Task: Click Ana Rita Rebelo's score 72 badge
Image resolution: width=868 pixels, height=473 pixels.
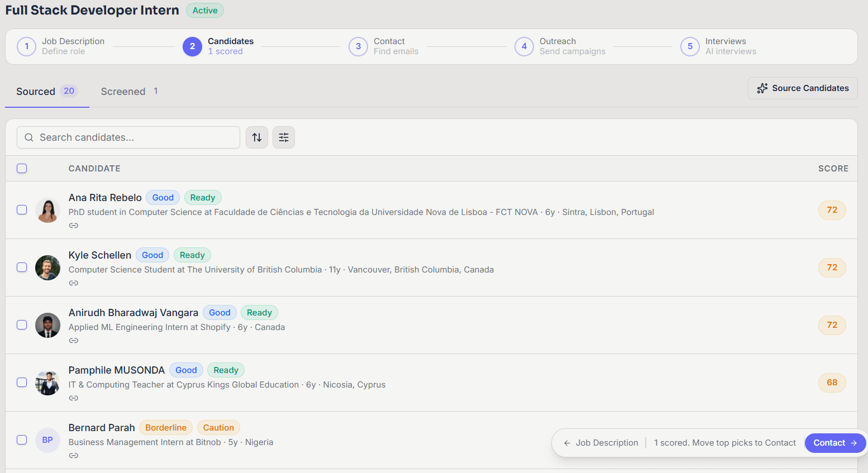Action: 832,210
